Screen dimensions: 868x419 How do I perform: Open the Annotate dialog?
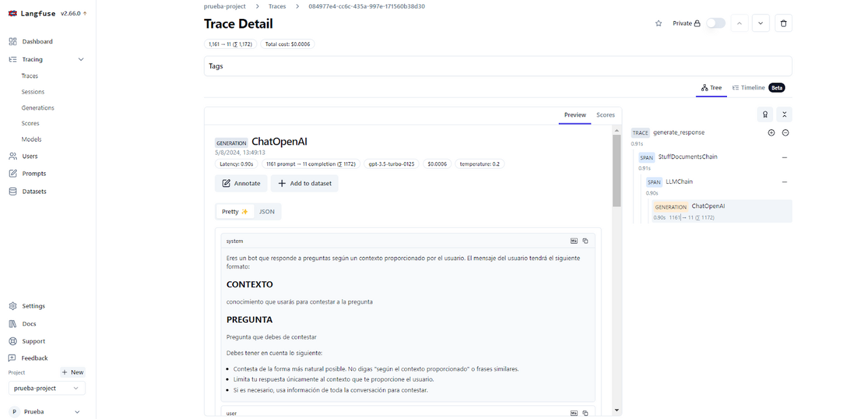point(241,183)
